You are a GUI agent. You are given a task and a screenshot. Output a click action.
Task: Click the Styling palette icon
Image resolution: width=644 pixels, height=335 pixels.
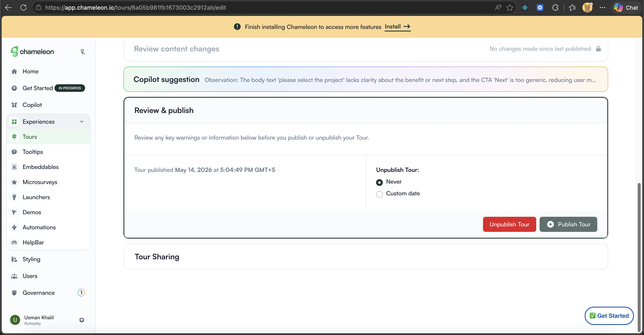(14, 259)
